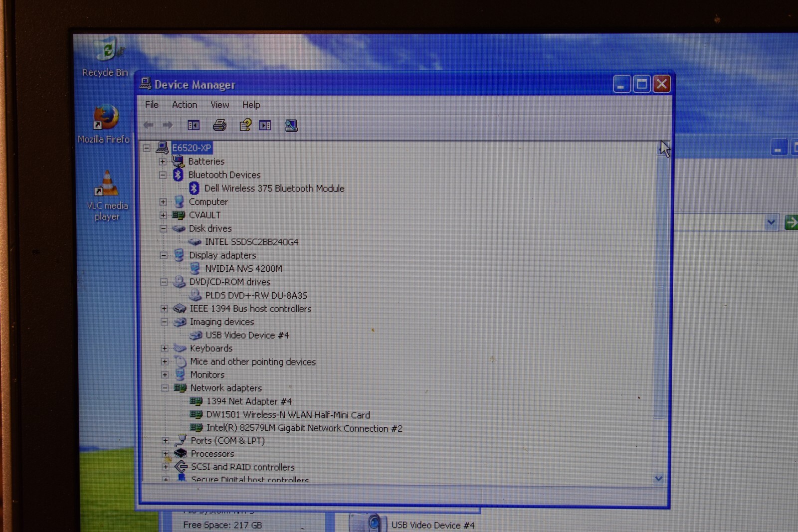798x532 pixels.
Task: Expand the Computer node
Action: coord(163,202)
